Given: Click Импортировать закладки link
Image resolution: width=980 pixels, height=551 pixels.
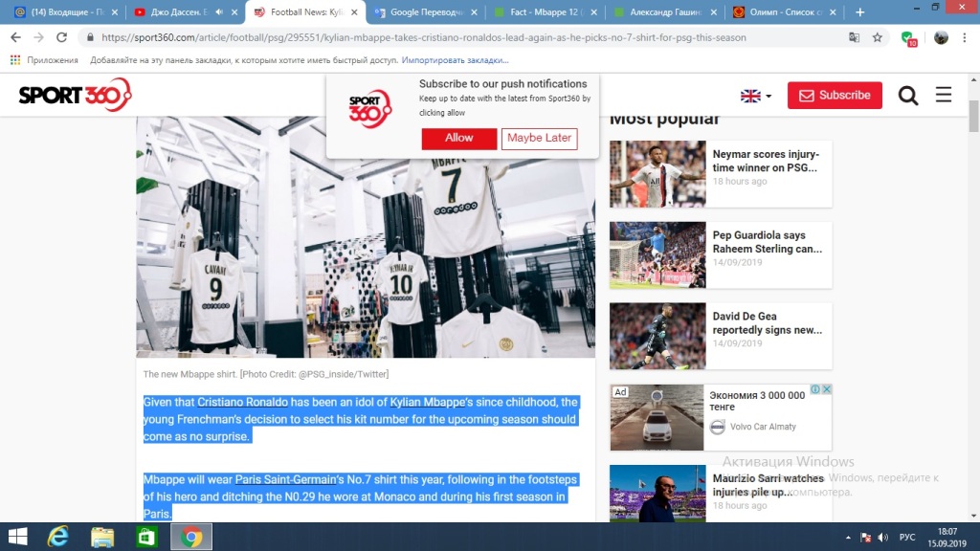Looking at the screenshot, I should [455, 60].
